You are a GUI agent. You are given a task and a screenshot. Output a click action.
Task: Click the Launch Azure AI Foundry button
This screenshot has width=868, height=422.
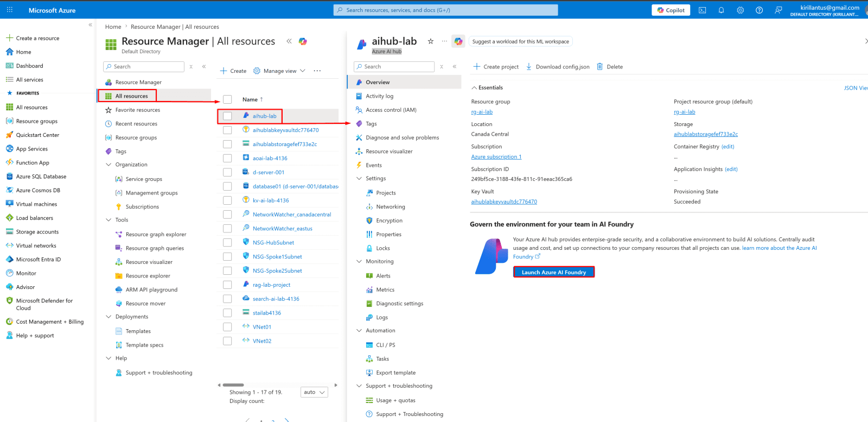coord(554,272)
